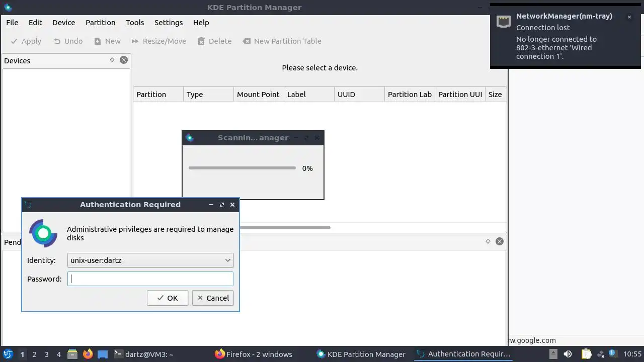Dismiss the NetworkManager notification
The height and width of the screenshot is (362, 644).
coord(629,17)
